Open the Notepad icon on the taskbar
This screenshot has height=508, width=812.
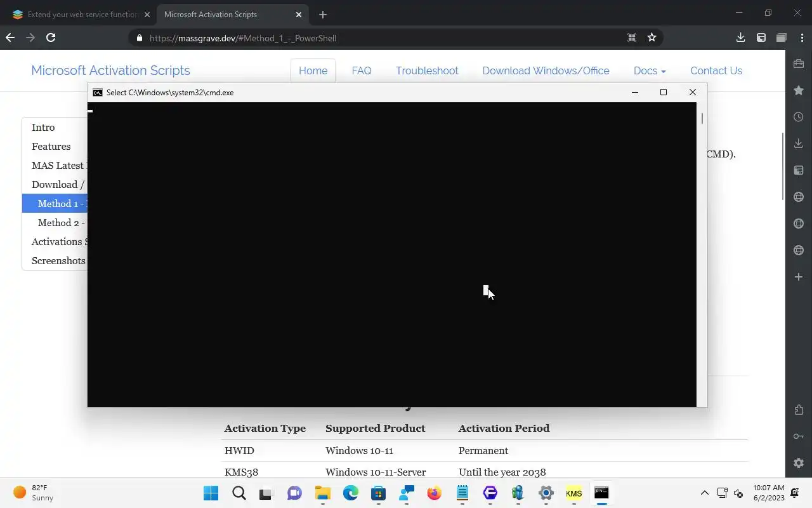(462, 493)
